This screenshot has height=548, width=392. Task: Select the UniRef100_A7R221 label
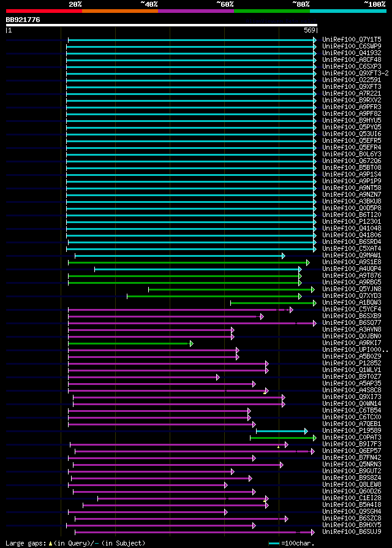[x=352, y=94]
